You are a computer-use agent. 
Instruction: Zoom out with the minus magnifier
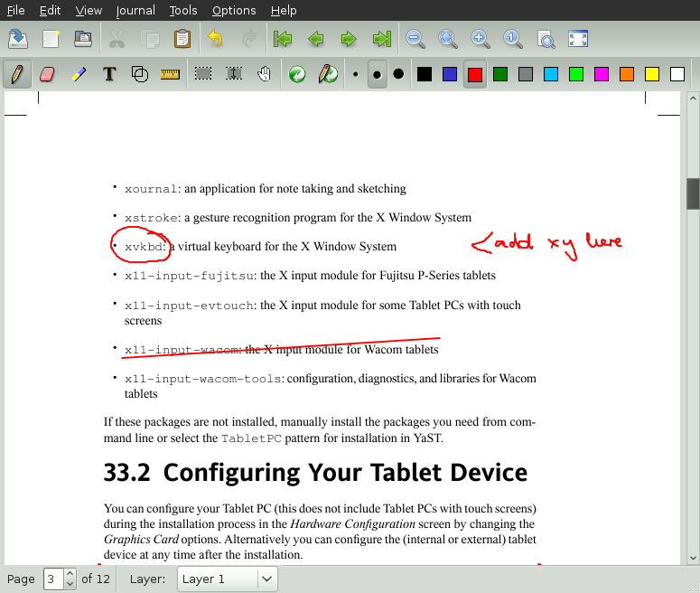tap(415, 39)
